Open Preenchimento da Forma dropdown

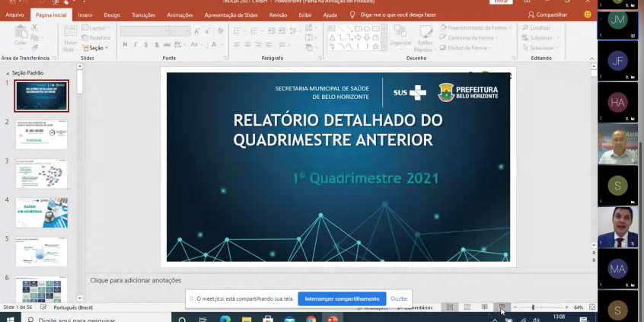pos(476,27)
